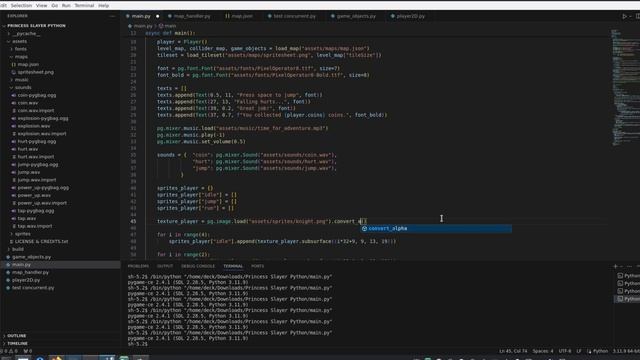Expand the __pycache__ folder
The height and width of the screenshot is (360, 640).
click(x=26, y=33)
